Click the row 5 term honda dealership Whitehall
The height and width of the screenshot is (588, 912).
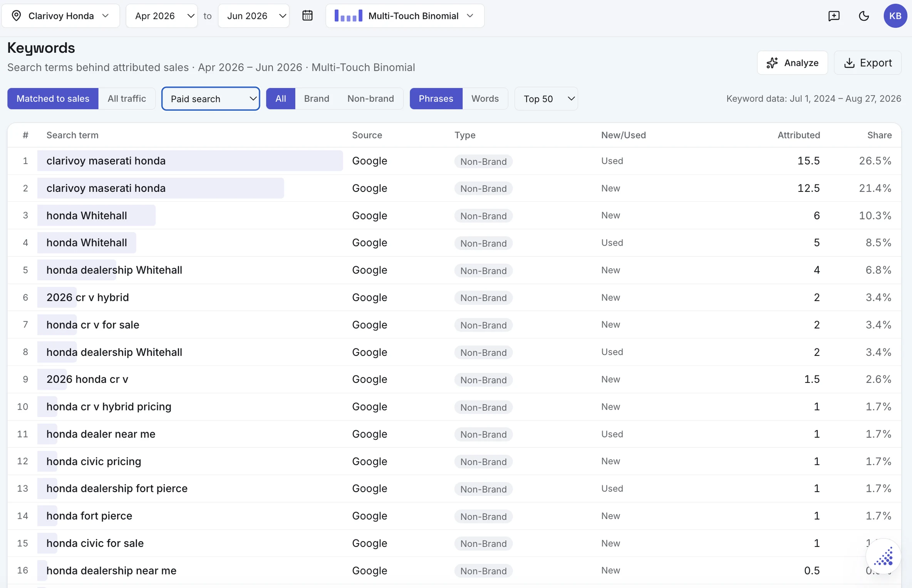click(x=114, y=270)
